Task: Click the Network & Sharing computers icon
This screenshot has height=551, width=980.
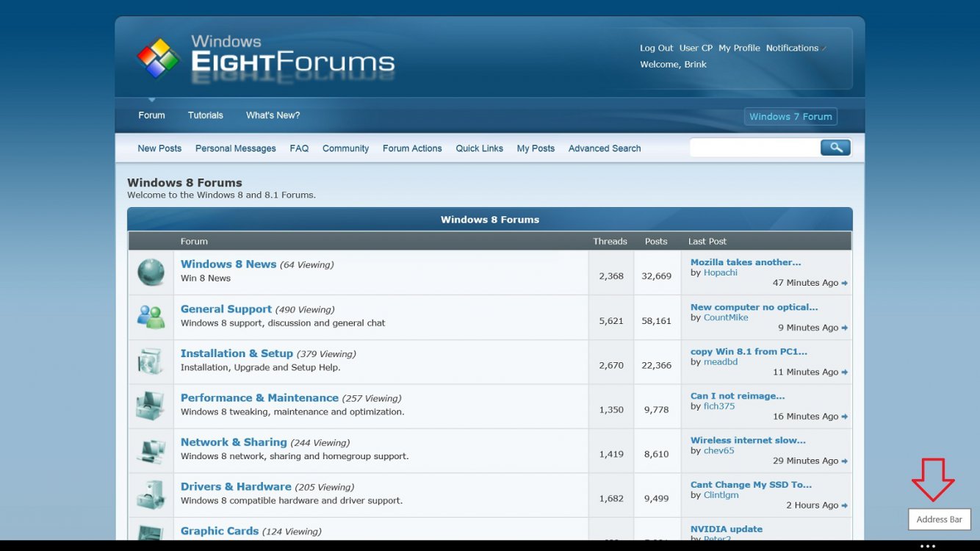Action: tap(151, 450)
